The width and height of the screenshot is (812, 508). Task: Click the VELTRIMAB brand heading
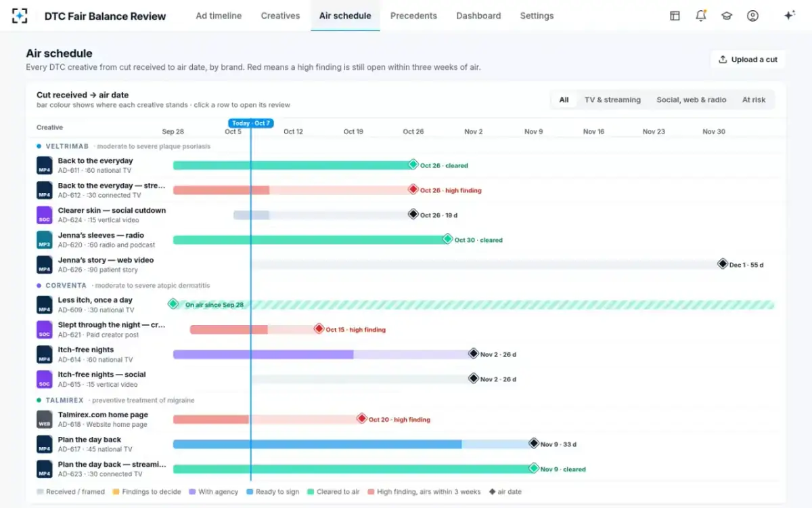coord(67,146)
